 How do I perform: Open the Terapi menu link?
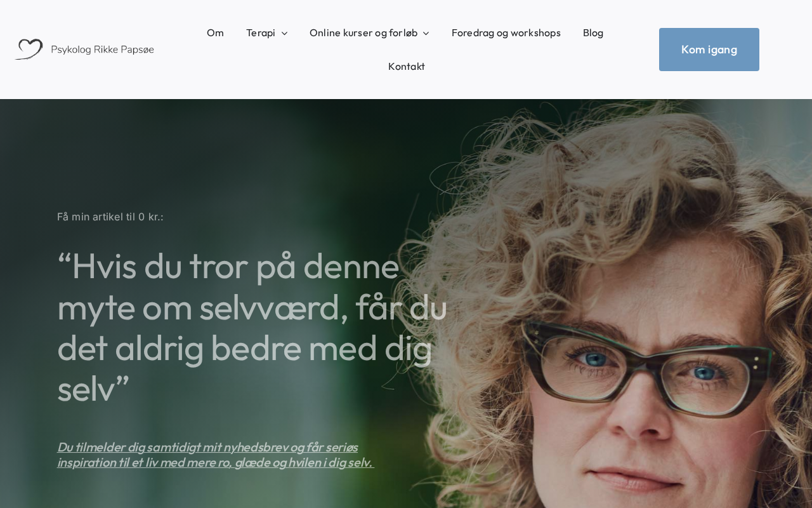tap(261, 32)
